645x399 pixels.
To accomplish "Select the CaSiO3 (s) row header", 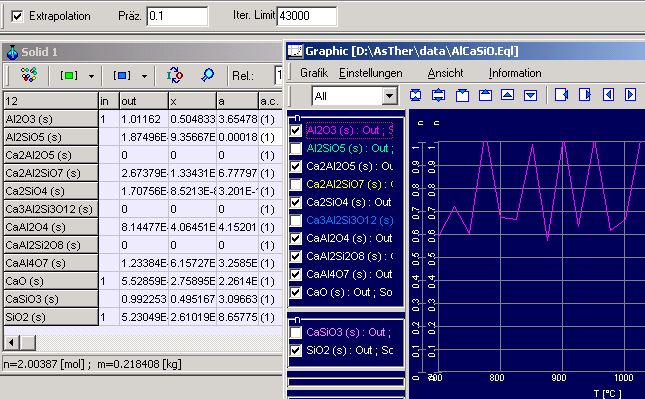I will 51,299.
